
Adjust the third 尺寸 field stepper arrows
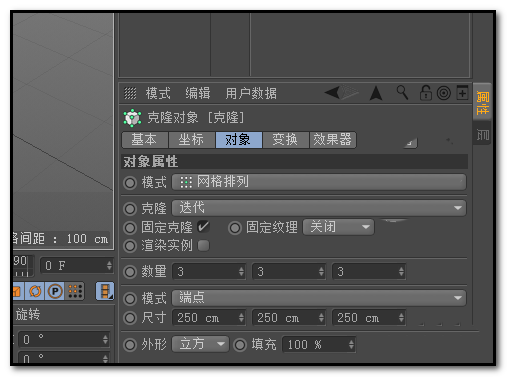tap(401, 318)
